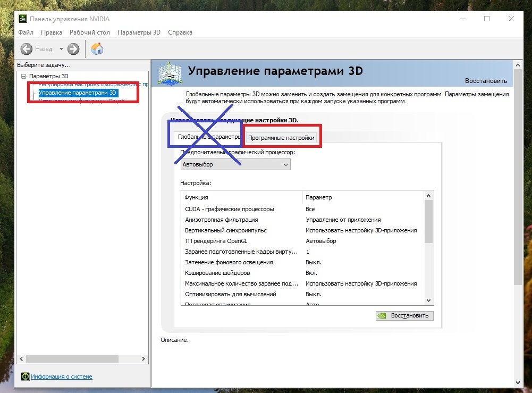
Task: Select Заранее подготовленные кадры вирту… row
Action: click(x=302, y=252)
